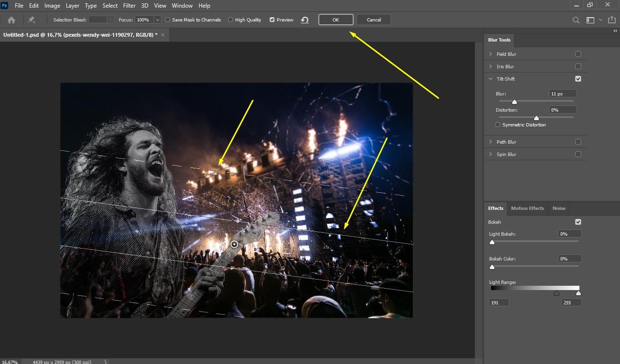Click the blur pin tool icon
The width and height of the screenshot is (620, 364).
(x=32, y=20)
